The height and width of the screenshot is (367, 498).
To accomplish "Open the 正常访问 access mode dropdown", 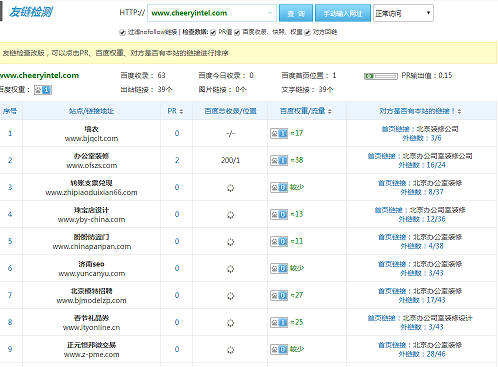I will click(x=403, y=13).
